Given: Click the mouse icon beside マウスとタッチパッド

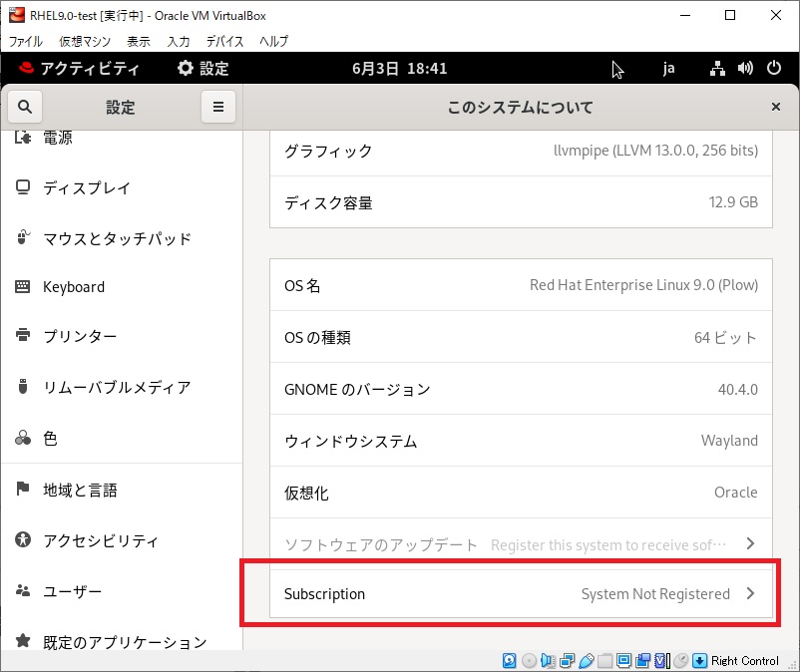Looking at the screenshot, I should point(23,237).
